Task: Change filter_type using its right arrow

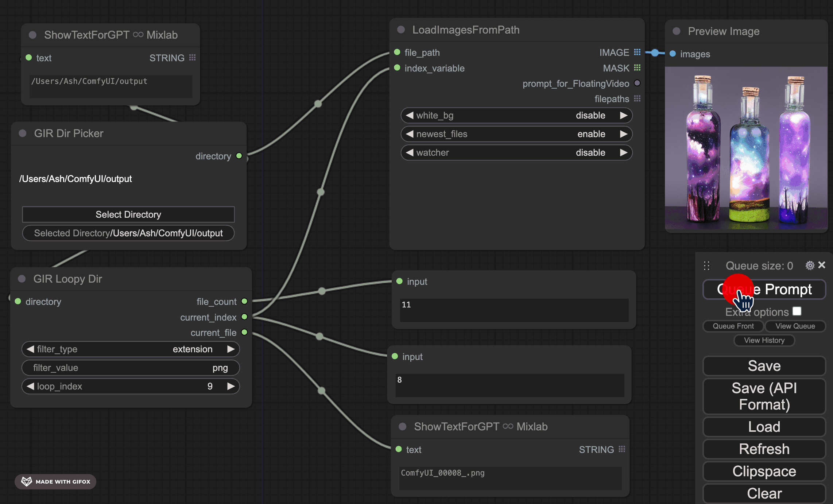Action: point(231,349)
